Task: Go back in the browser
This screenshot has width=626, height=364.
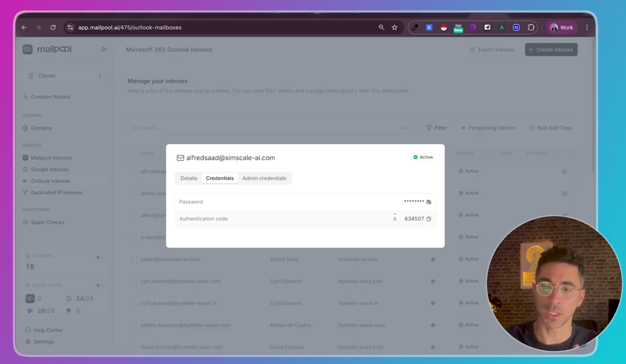Action: [24, 27]
